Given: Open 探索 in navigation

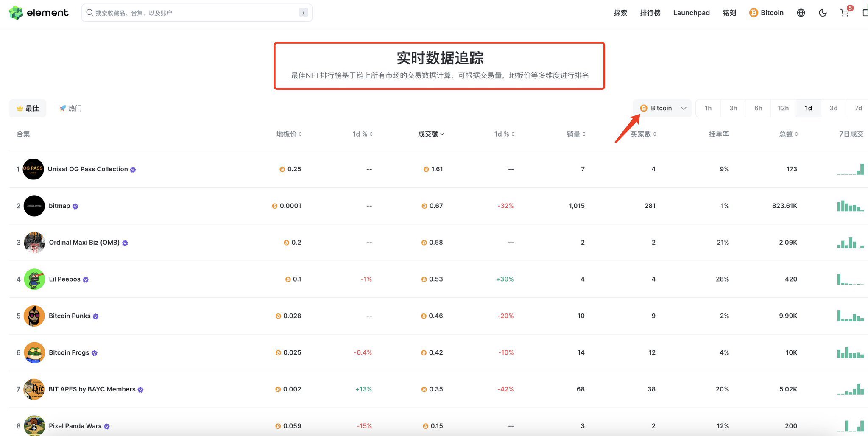Looking at the screenshot, I should [x=620, y=13].
